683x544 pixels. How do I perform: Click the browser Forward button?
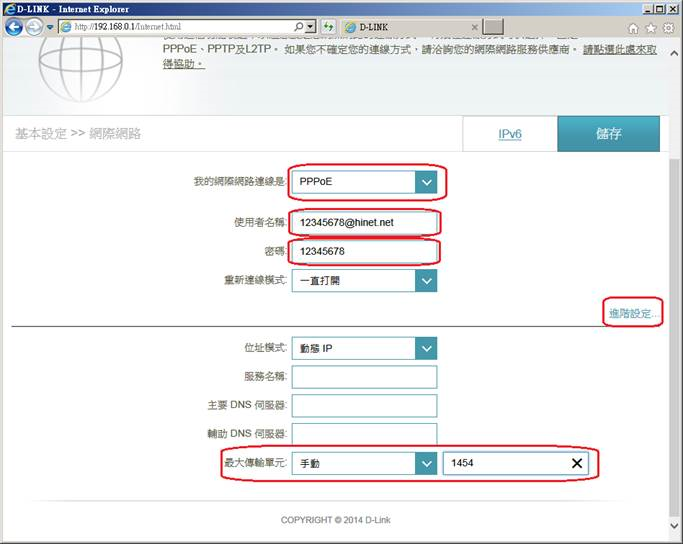point(34,27)
